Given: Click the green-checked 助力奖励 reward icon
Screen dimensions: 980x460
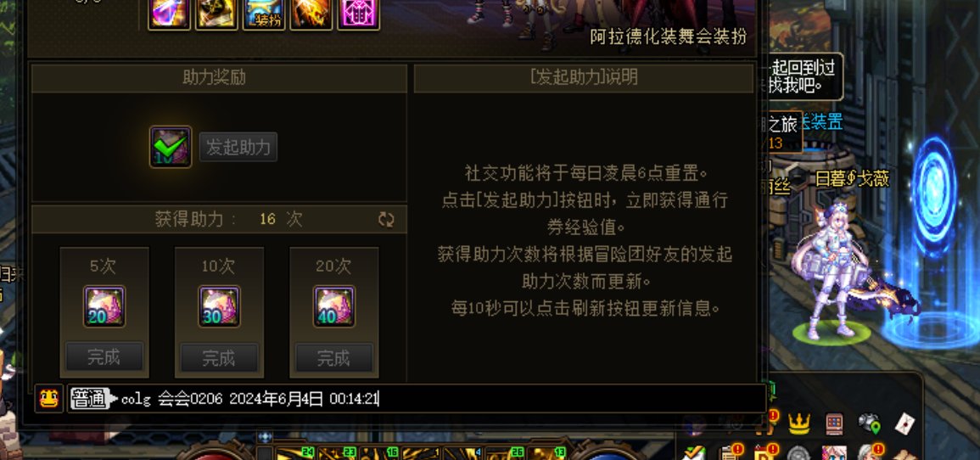Looking at the screenshot, I should click(x=171, y=147).
